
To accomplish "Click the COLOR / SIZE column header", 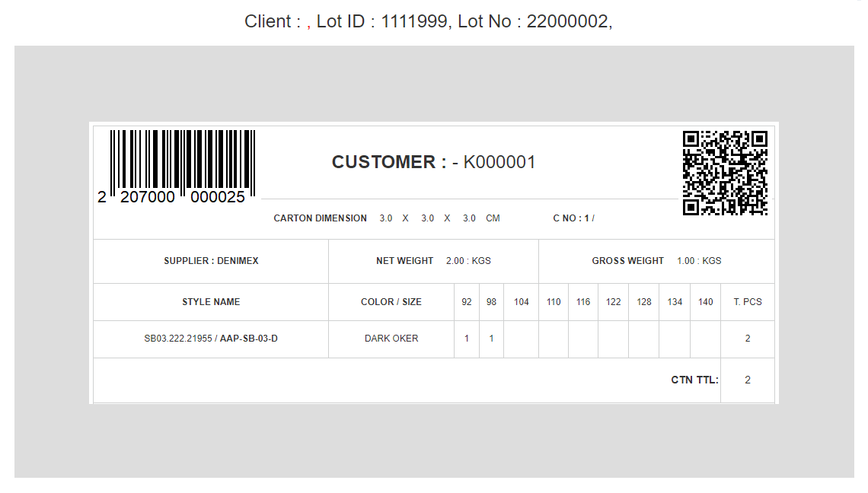I will (x=391, y=302).
